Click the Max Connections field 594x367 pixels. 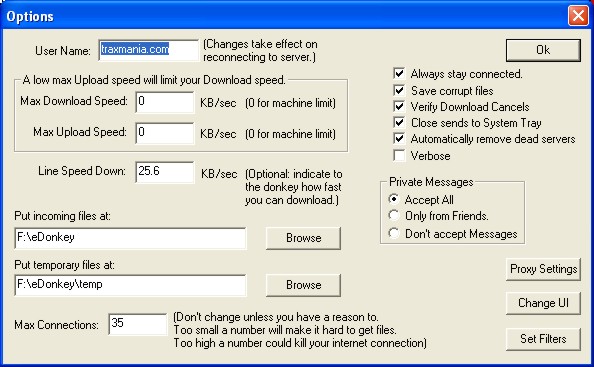[x=138, y=324]
